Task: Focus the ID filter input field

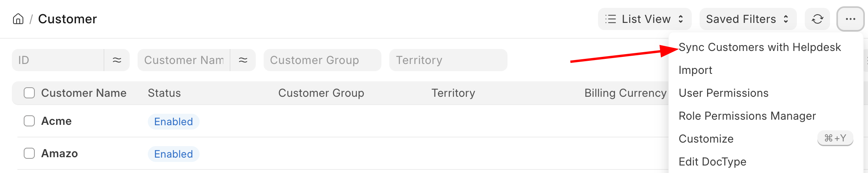Action: (x=58, y=60)
